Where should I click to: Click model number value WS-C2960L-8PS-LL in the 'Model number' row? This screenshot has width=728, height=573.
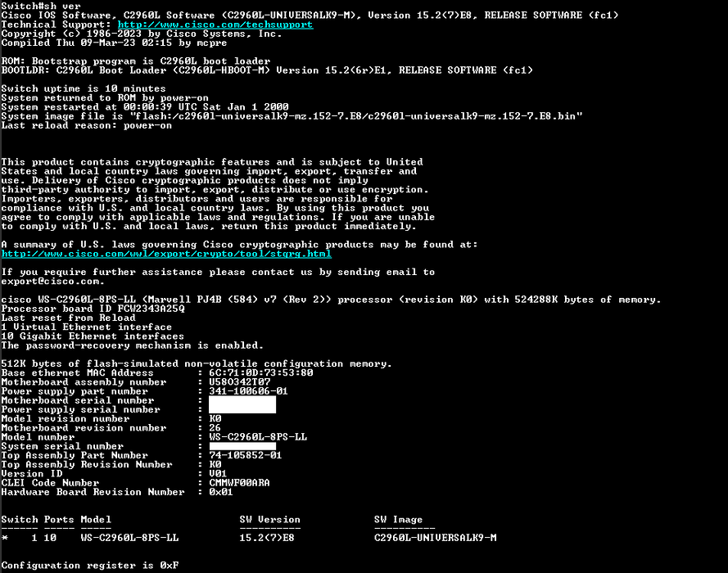[x=258, y=437]
